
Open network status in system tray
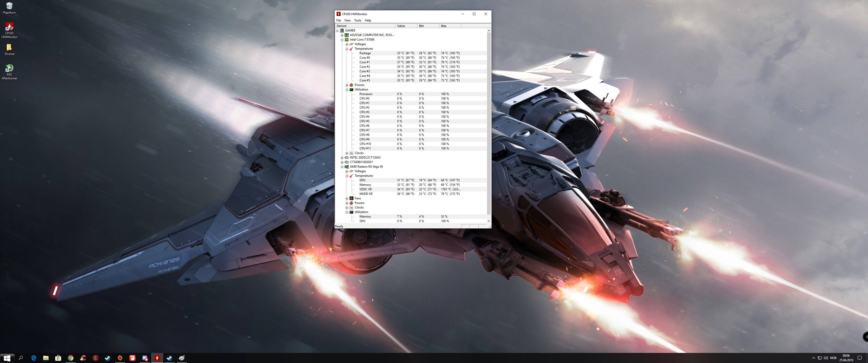[820, 358]
